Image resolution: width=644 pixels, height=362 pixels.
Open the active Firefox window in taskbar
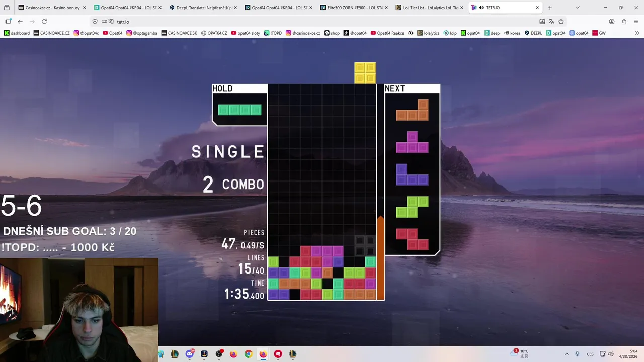click(263, 354)
